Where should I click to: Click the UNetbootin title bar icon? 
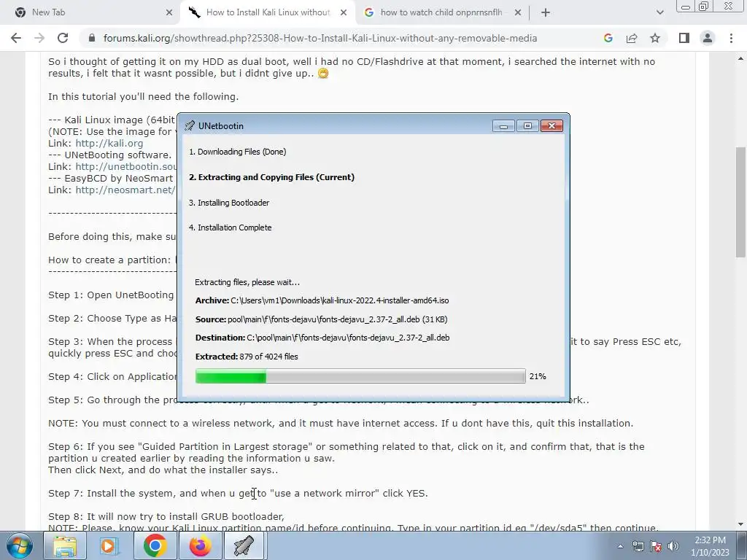click(190, 125)
